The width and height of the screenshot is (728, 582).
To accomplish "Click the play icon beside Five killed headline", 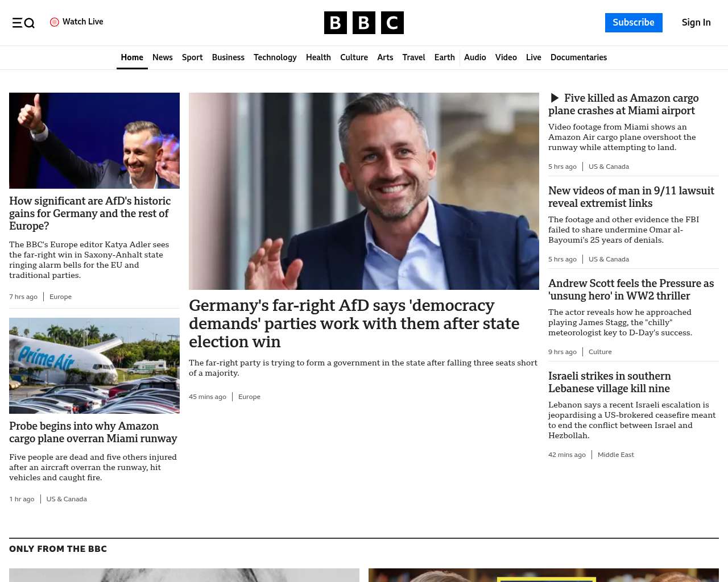I will point(555,98).
